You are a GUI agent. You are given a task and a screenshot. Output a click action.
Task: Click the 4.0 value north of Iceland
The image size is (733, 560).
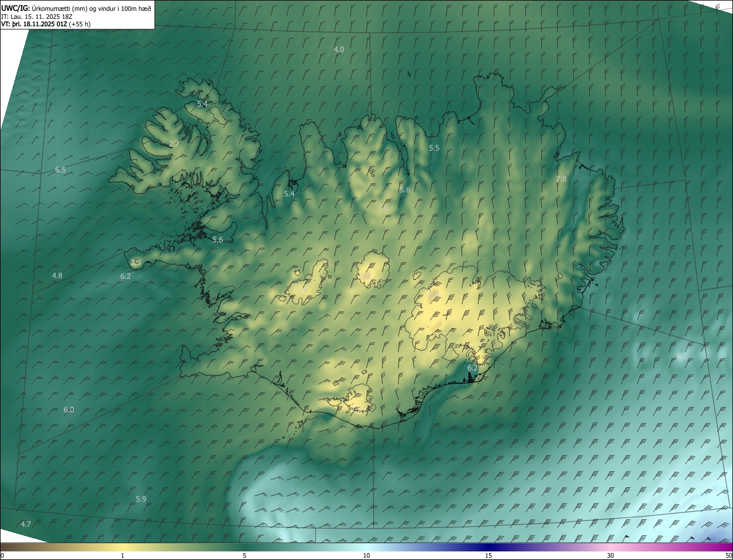339,50
